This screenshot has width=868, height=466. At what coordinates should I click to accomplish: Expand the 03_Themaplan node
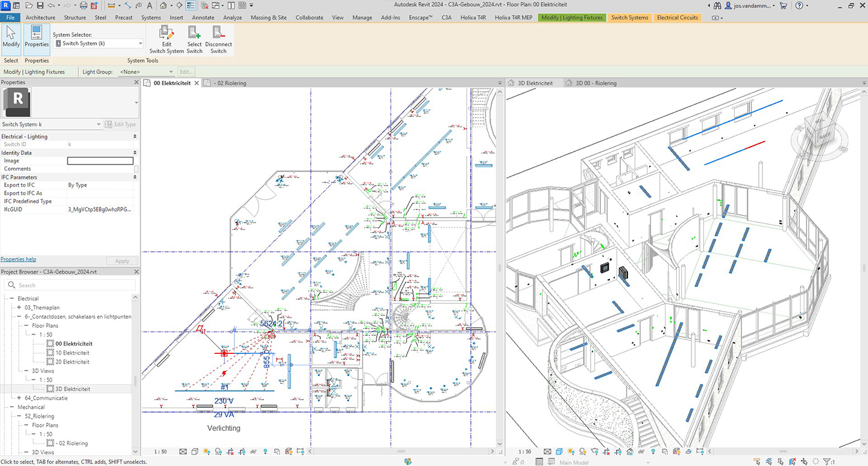(19, 307)
